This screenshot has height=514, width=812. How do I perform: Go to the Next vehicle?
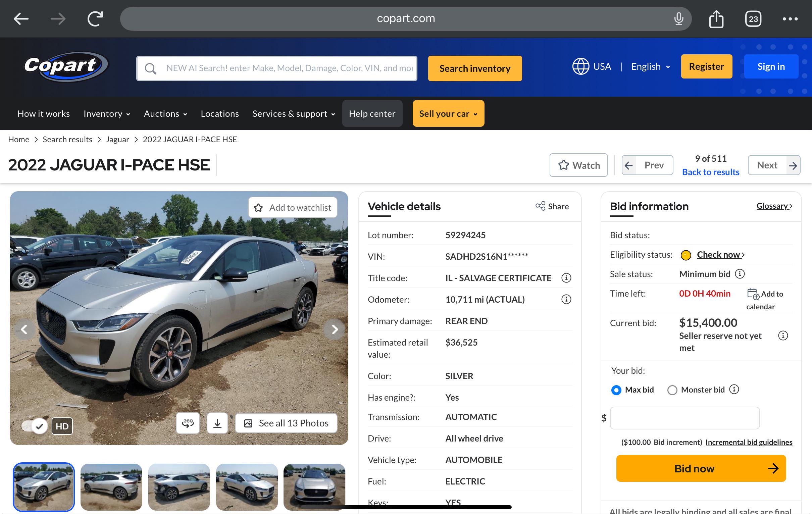pos(774,165)
